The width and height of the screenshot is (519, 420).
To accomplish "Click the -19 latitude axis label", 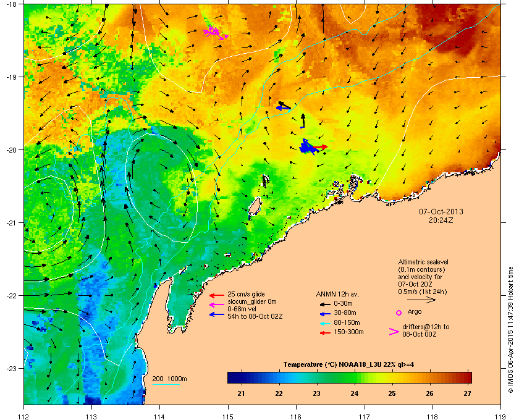I will coord(12,77).
